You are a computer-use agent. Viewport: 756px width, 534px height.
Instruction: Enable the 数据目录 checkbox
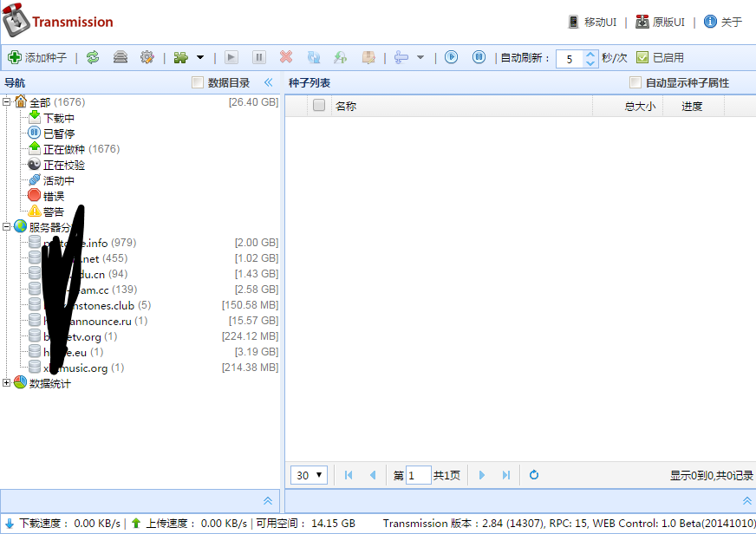[198, 83]
